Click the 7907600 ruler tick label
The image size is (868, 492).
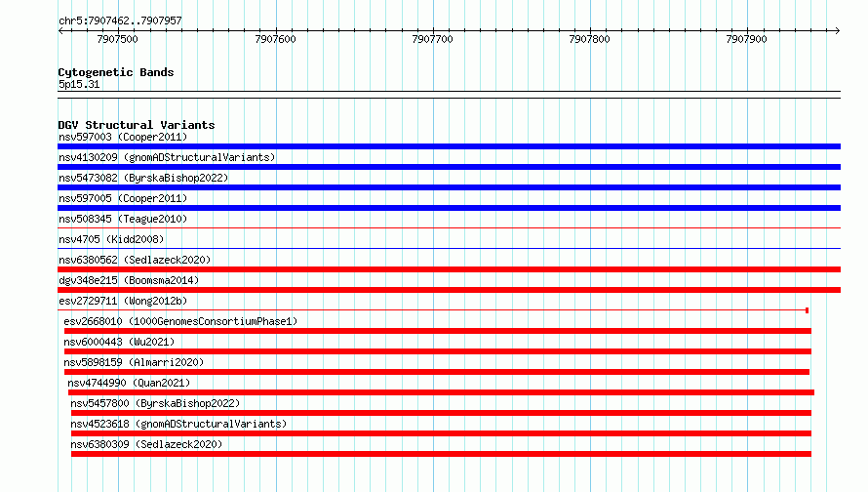(275, 39)
